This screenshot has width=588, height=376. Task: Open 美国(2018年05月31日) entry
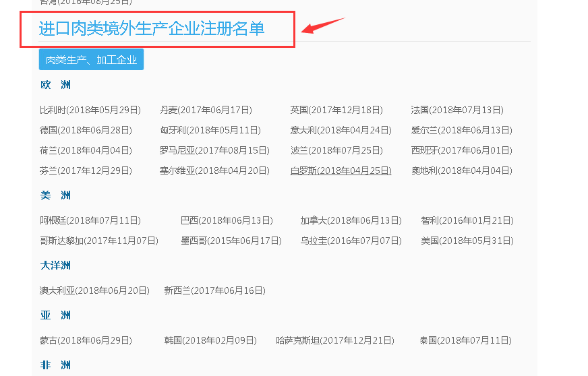pos(467,241)
